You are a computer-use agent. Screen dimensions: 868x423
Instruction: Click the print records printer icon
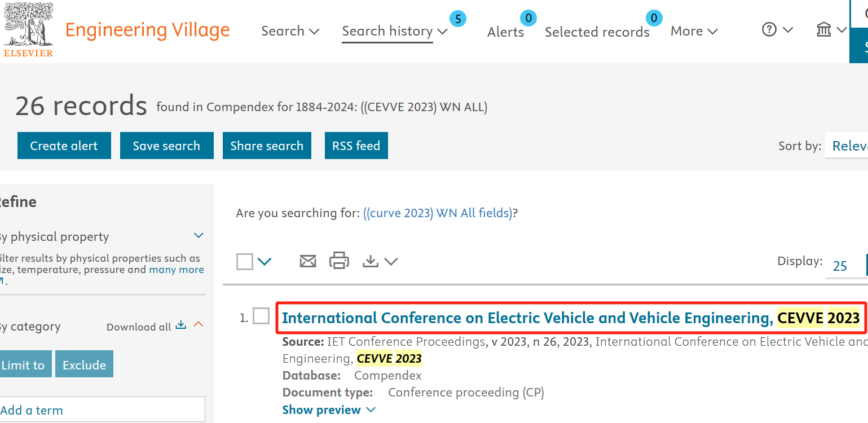[x=339, y=261]
